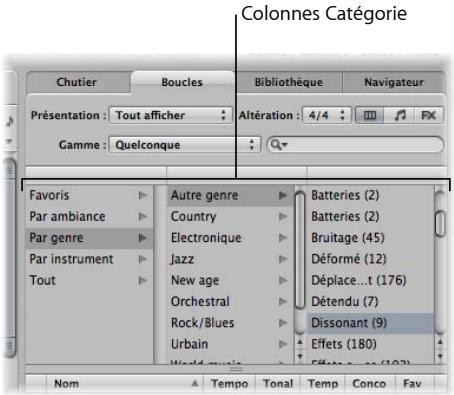
Task: Sort by Nom column header
Action: point(124,384)
